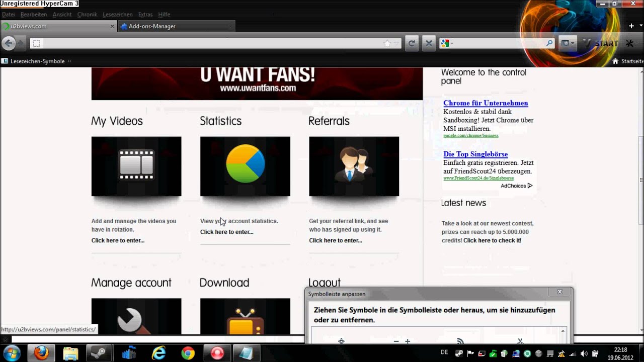Image resolution: width=644 pixels, height=362 pixels.
Task: Click HyperCam red record icon in taskbar
Action: tap(217, 353)
